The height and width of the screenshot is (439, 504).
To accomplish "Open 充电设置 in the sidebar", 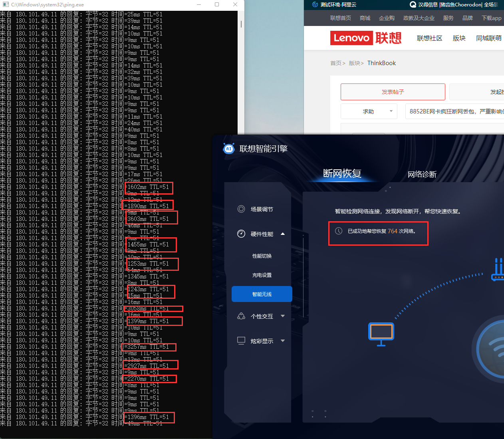I will [x=262, y=275].
